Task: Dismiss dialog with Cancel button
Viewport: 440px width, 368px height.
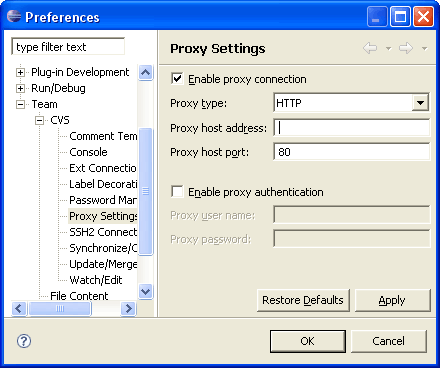Action: [x=389, y=341]
